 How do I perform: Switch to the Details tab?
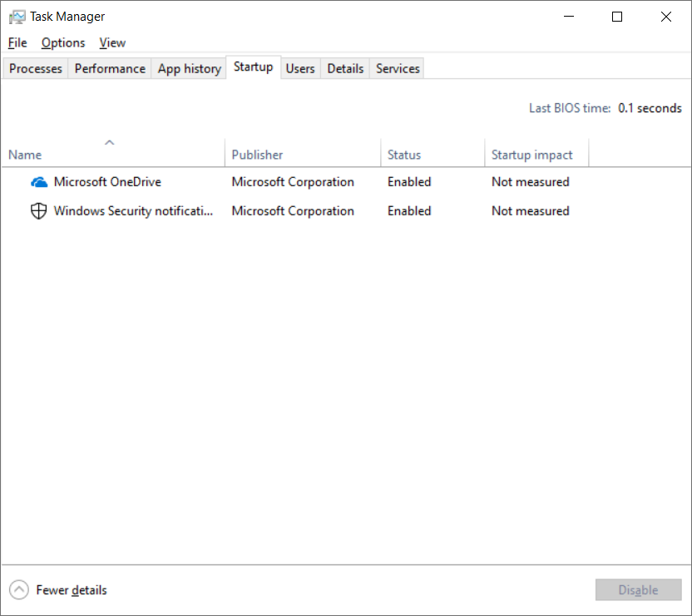pyautogui.click(x=345, y=68)
